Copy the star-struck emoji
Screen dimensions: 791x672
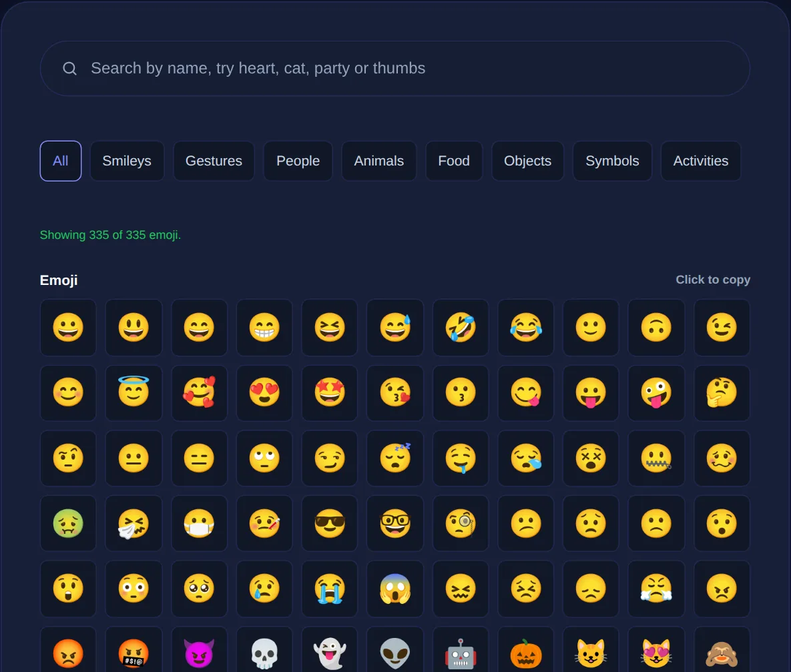click(329, 392)
